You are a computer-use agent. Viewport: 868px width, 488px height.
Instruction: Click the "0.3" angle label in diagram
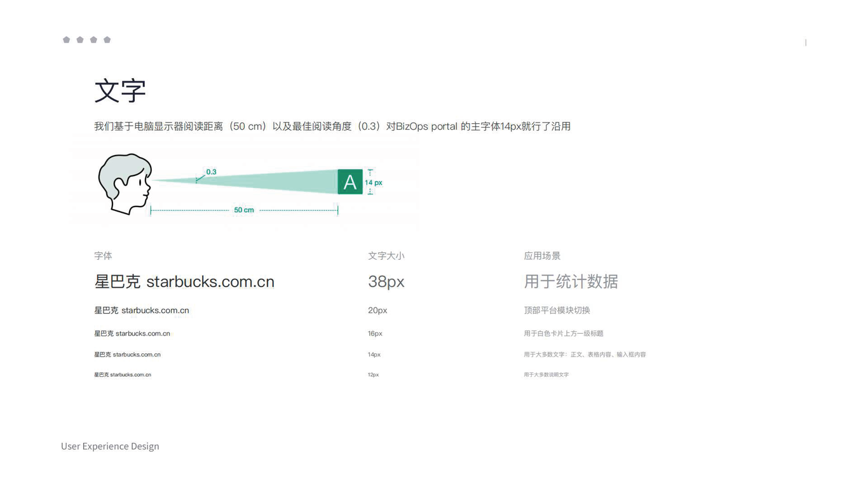[211, 172]
